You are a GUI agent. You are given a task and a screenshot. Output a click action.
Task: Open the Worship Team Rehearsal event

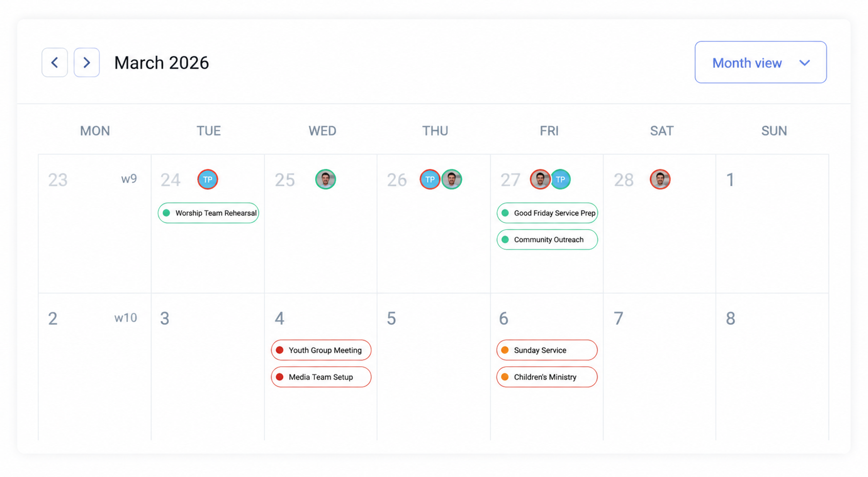coord(208,213)
